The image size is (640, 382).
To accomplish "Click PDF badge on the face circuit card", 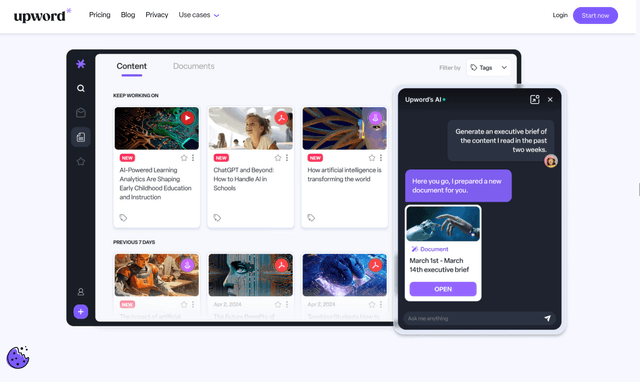I will pos(281,265).
